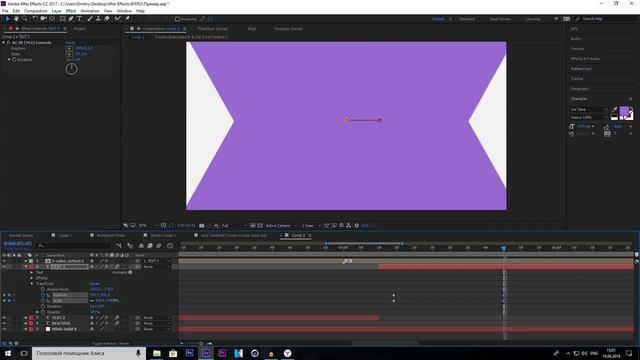Click the Draft 3D icon in timeline
The width and height of the screenshot is (640, 360).
pyautogui.click(x=130, y=246)
